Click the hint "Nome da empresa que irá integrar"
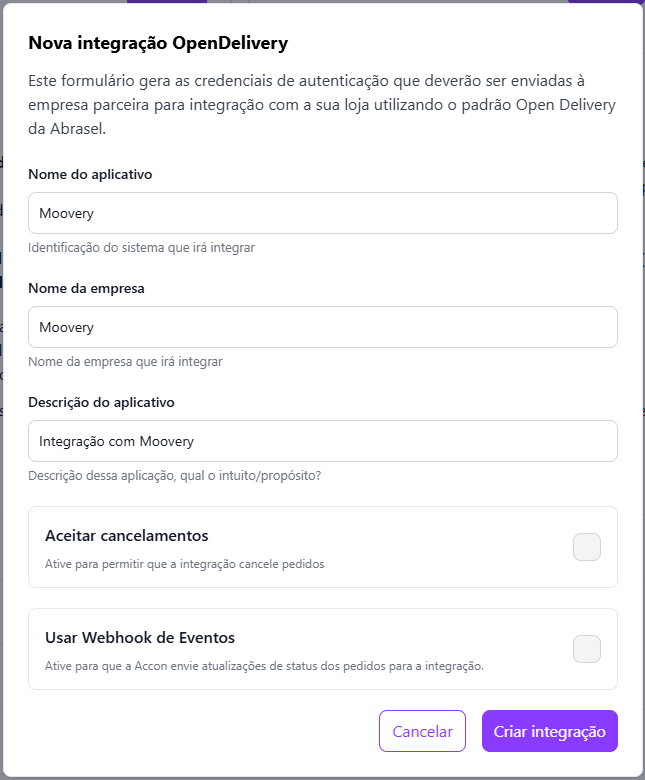Image resolution: width=645 pixels, height=780 pixels. pyautogui.click(x=125, y=361)
